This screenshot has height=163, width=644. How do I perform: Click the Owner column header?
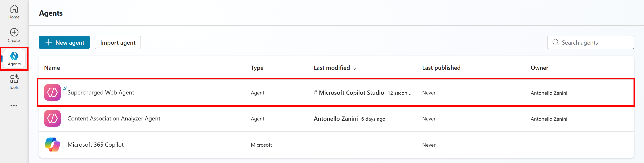coord(539,68)
